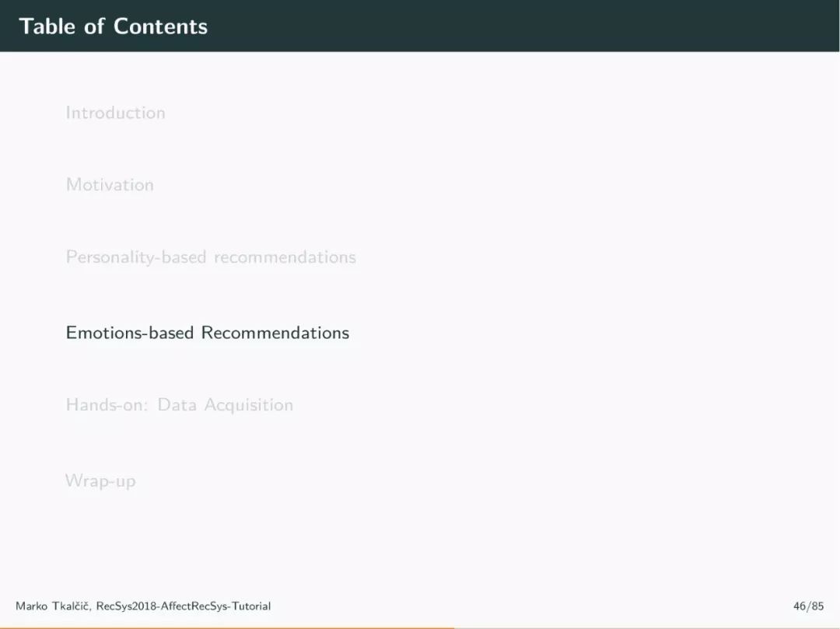The height and width of the screenshot is (629, 840).
Task: Open the Introduction section link
Action: pyautogui.click(x=115, y=113)
